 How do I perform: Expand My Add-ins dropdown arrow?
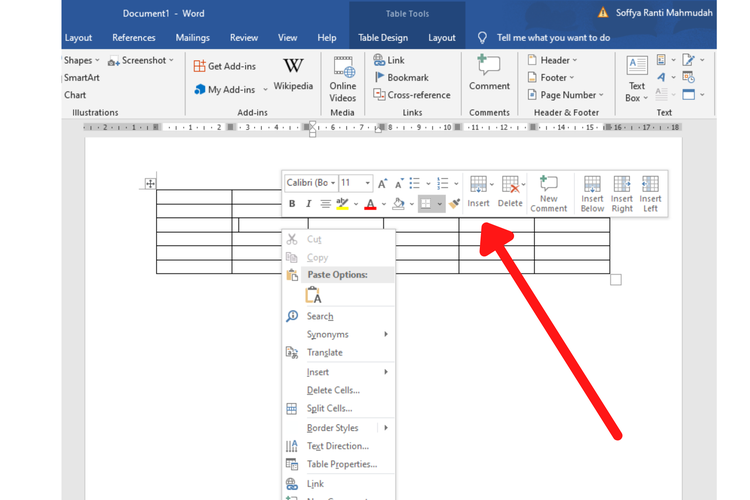[265, 89]
